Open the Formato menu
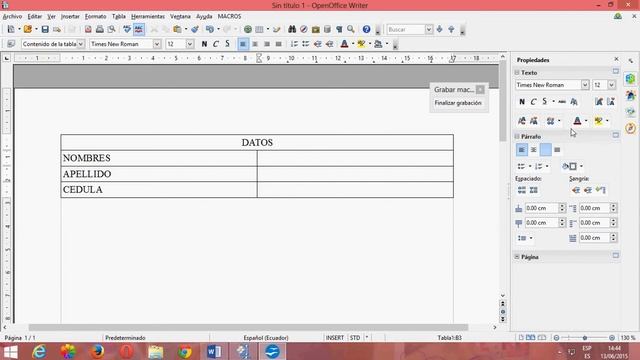 pos(96,16)
